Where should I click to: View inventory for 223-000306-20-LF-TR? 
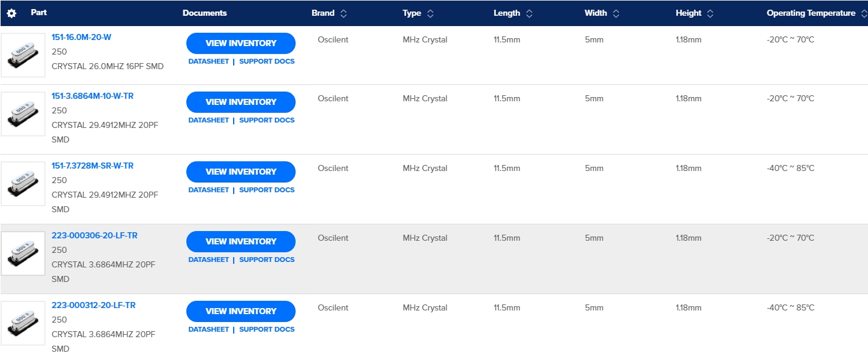[240, 241]
